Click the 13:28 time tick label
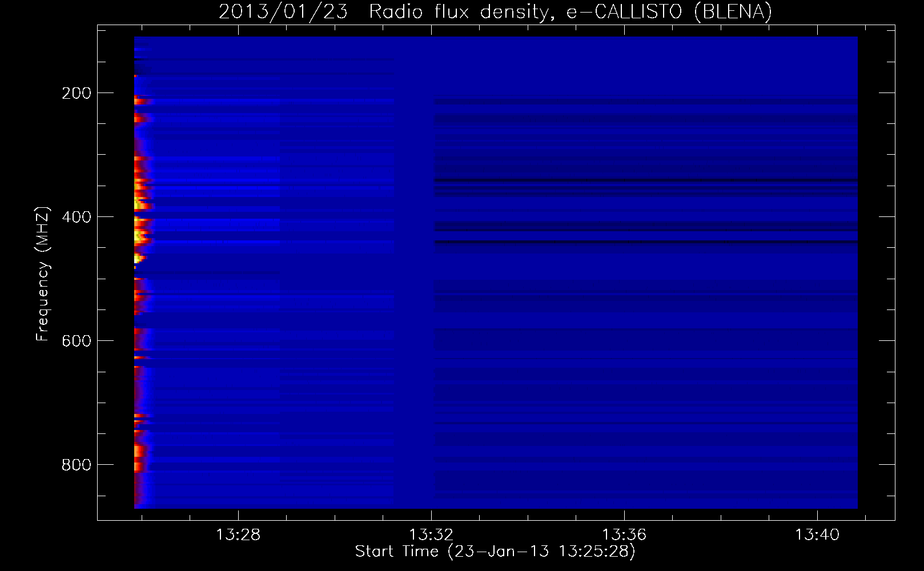924x571 pixels. tap(238, 534)
